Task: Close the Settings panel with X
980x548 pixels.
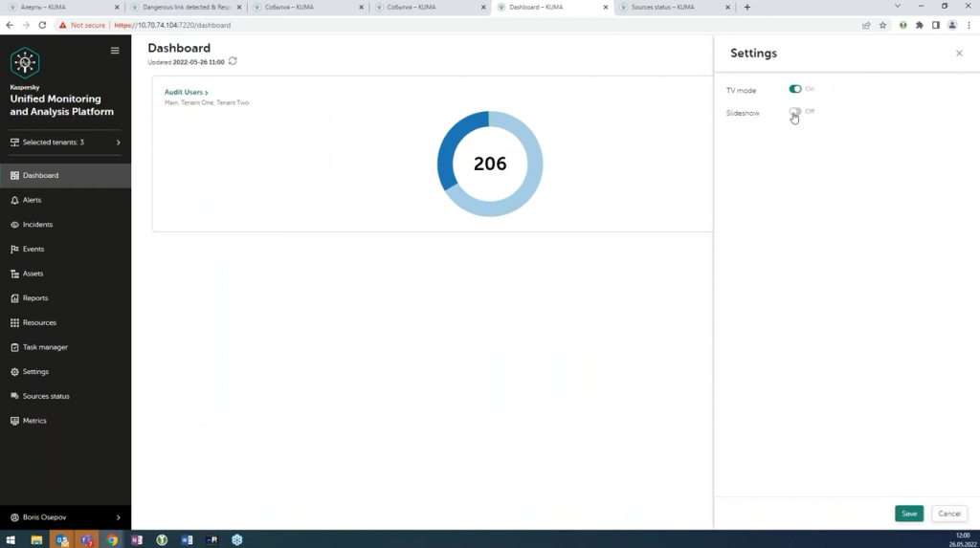Action: 959,54
